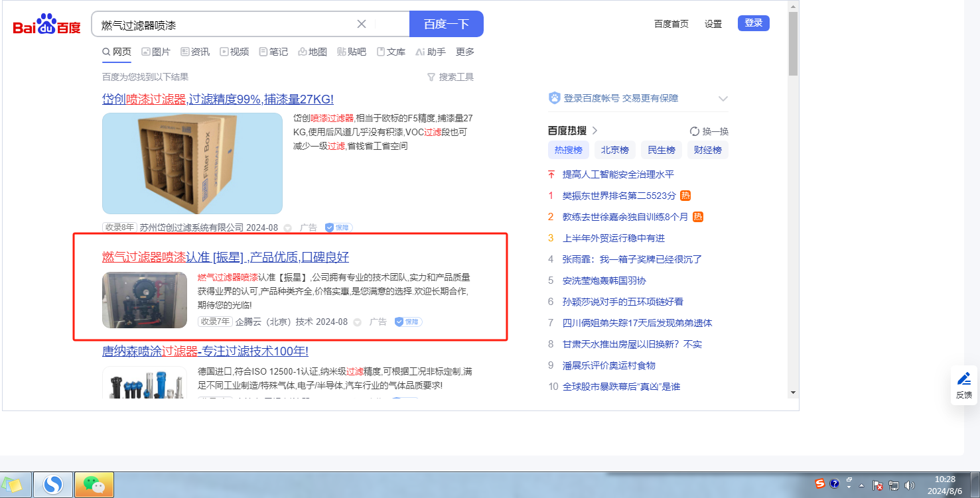Click the 岱创 filter box product thumbnail
The width and height of the screenshot is (980, 498).
(x=192, y=163)
